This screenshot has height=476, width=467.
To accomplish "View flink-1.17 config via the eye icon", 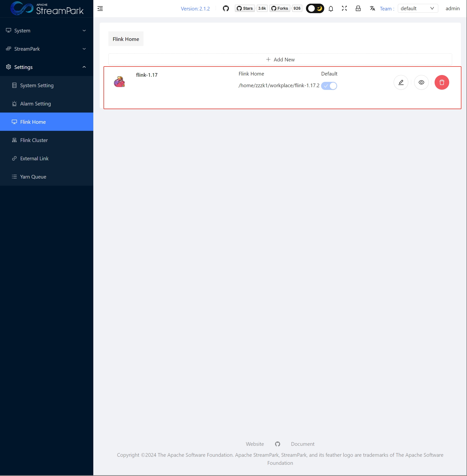I will click(421, 82).
